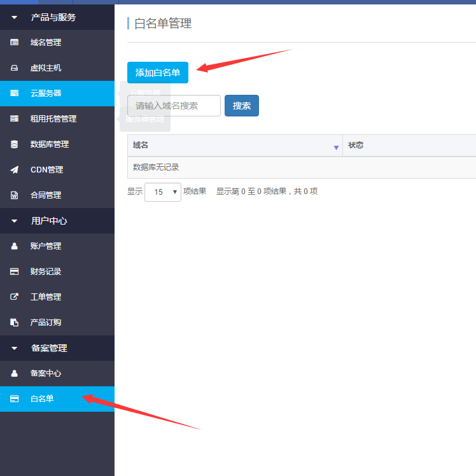Click the virtual host drive icon
Image resolution: width=476 pixels, height=476 pixels.
15,68
